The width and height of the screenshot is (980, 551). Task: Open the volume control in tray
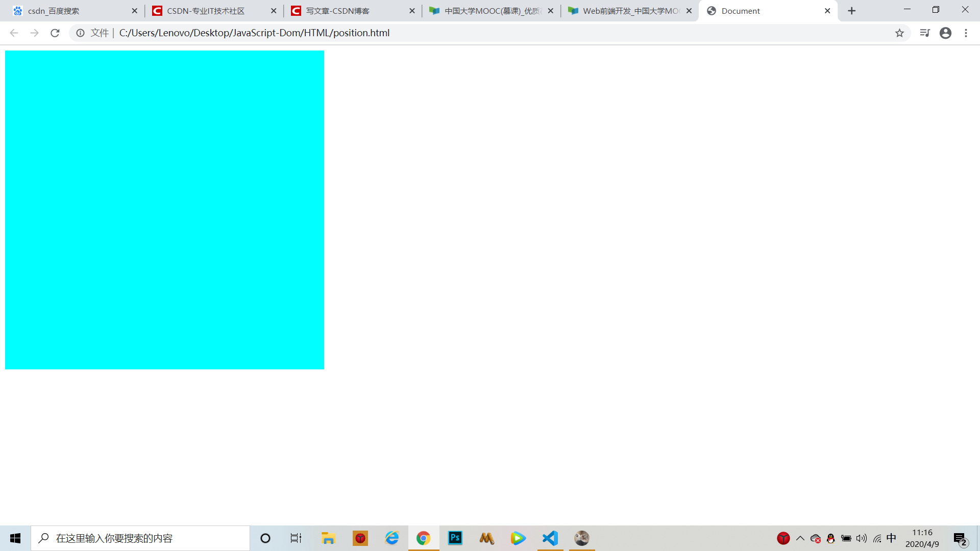(862, 538)
